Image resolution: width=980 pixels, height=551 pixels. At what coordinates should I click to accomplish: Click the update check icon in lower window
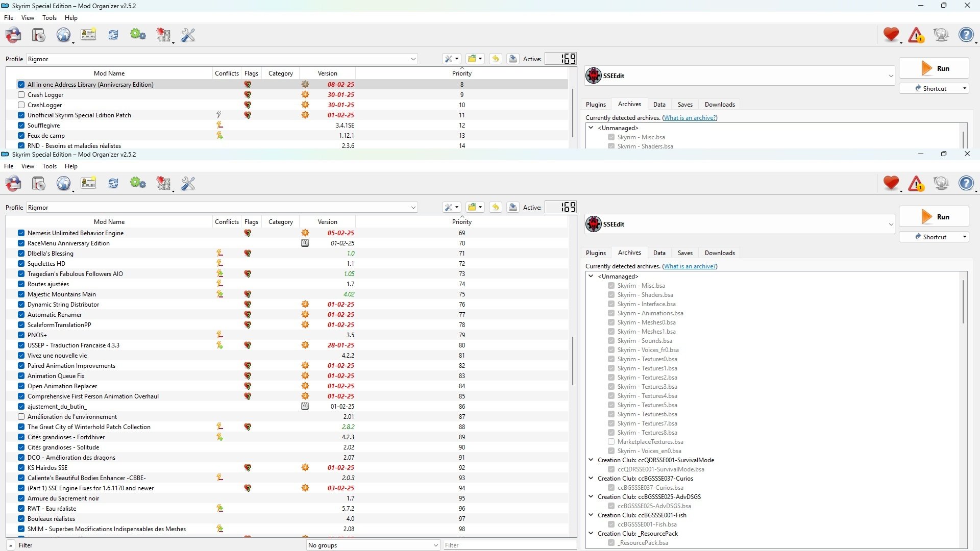941,183
